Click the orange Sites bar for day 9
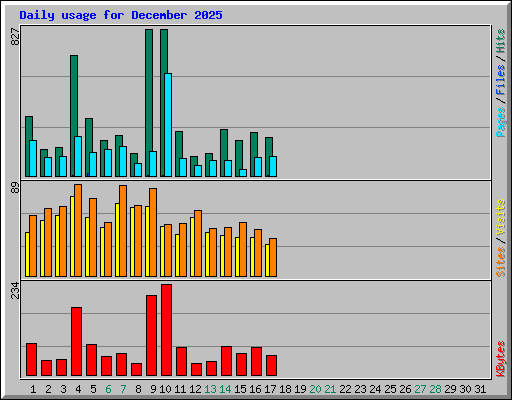 [x=153, y=232]
